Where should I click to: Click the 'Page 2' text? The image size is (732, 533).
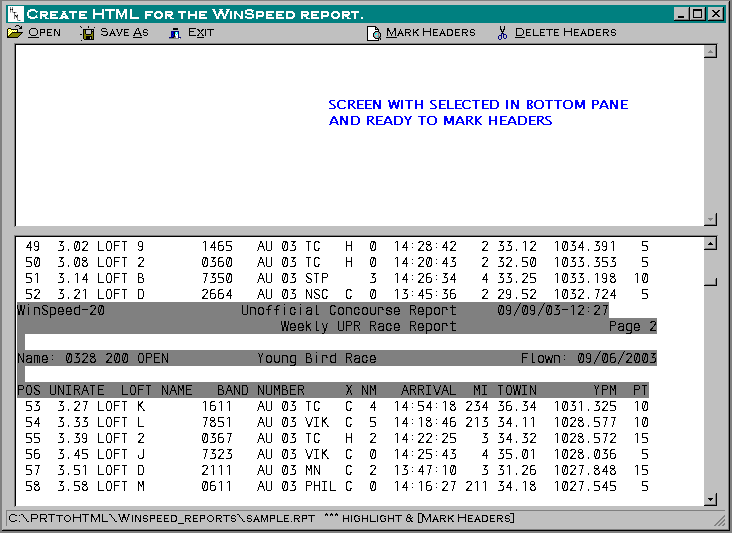click(633, 326)
